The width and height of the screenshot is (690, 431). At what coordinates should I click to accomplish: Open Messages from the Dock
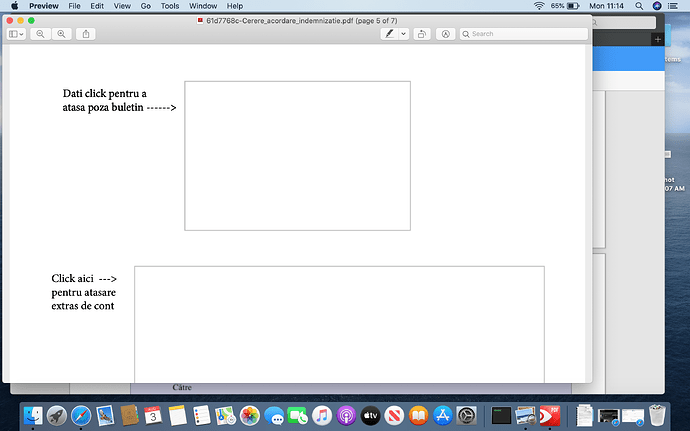click(274, 415)
